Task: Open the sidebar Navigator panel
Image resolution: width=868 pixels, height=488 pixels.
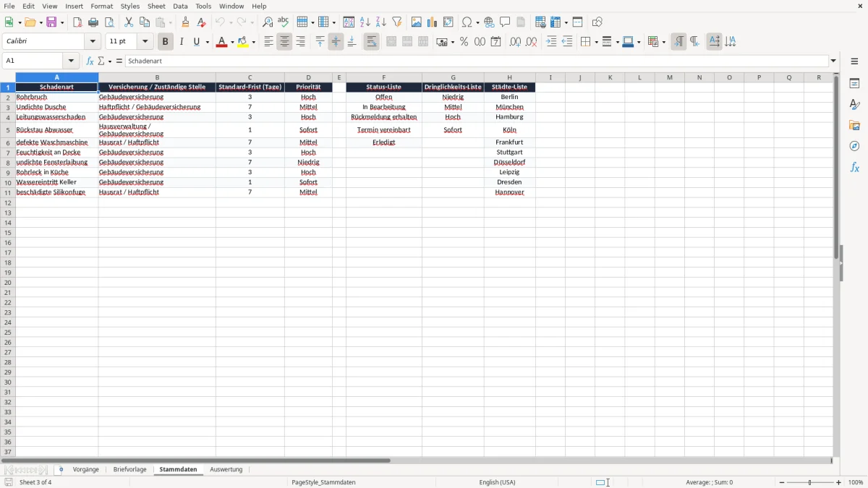Action: (854, 146)
